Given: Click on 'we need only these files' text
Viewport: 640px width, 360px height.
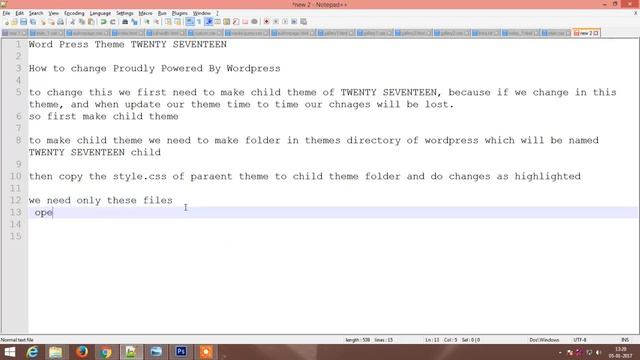Looking at the screenshot, I should (x=100, y=200).
